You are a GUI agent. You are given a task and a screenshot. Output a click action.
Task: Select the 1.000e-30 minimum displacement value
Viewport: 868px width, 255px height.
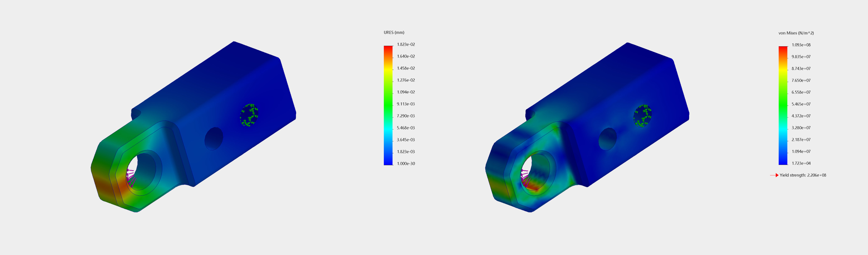click(x=406, y=164)
